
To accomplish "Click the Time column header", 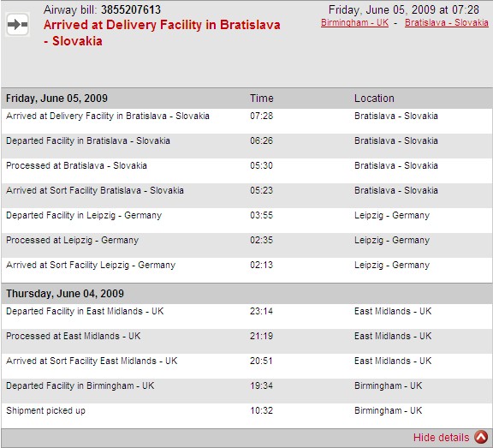I will click(262, 99).
